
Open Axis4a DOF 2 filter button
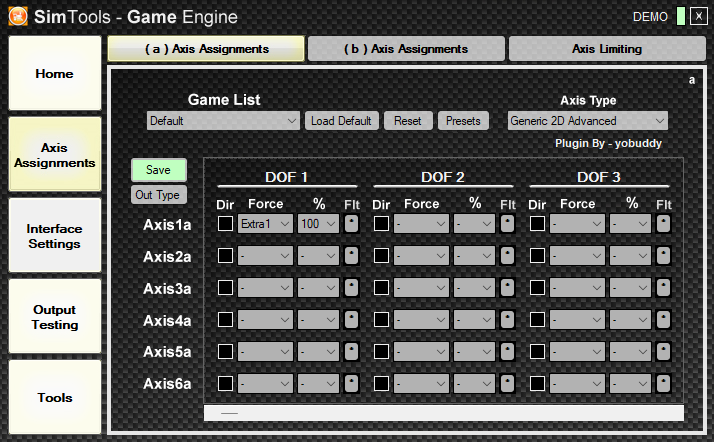[507, 320]
